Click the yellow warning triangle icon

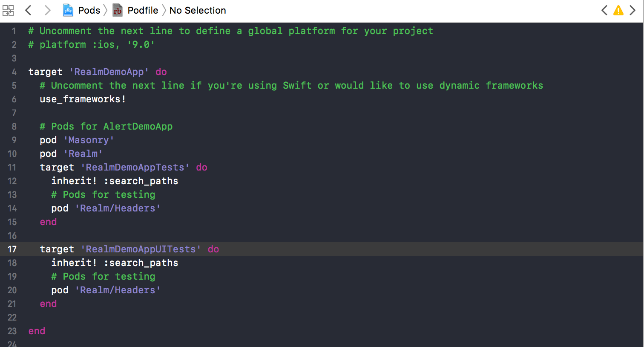coord(618,10)
